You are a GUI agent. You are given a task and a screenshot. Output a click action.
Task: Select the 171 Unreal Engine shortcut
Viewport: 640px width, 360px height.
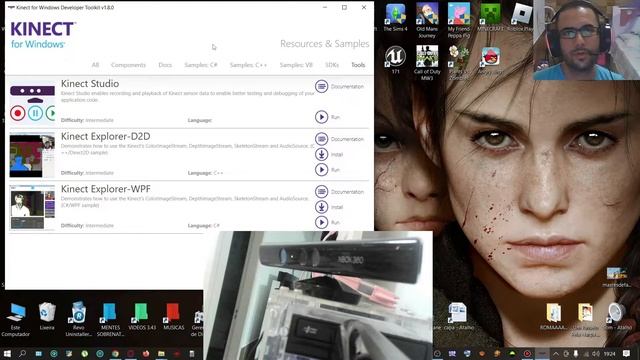pyautogui.click(x=395, y=60)
